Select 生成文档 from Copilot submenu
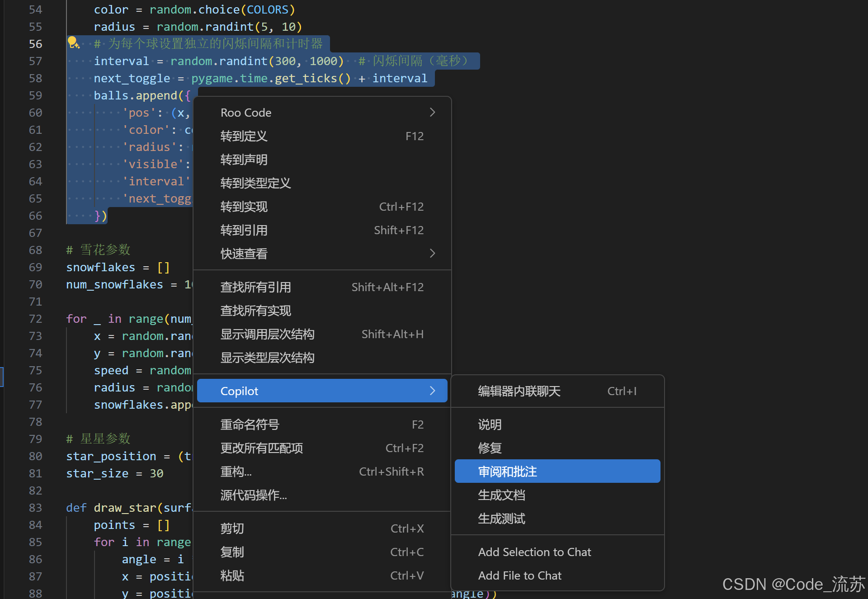Viewport: 868px width, 599px height. 501,495
